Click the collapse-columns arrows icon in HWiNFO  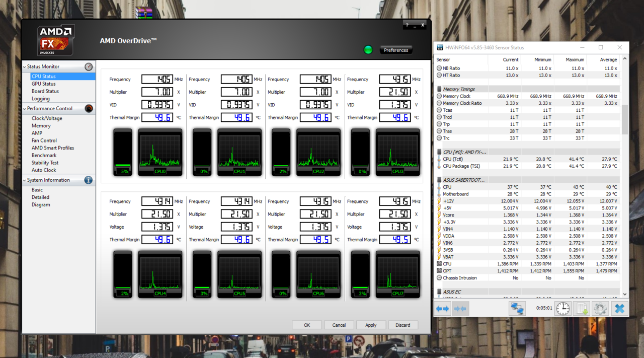pyautogui.click(x=460, y=309)
